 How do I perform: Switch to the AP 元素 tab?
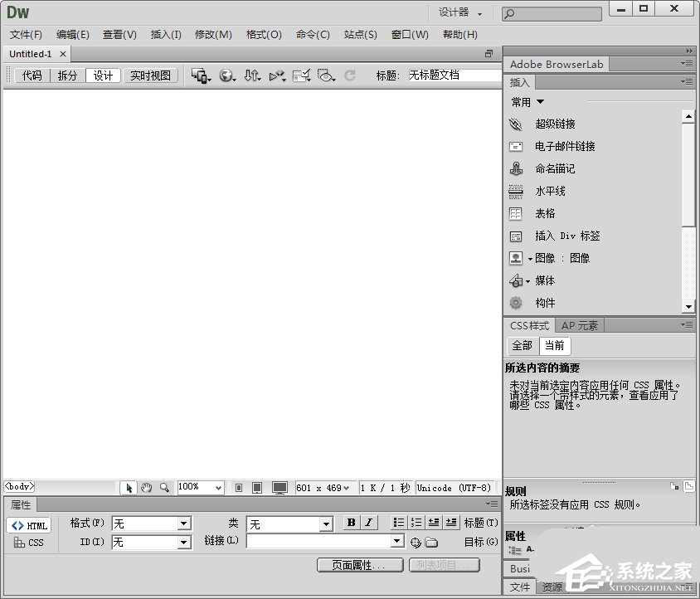580,324
